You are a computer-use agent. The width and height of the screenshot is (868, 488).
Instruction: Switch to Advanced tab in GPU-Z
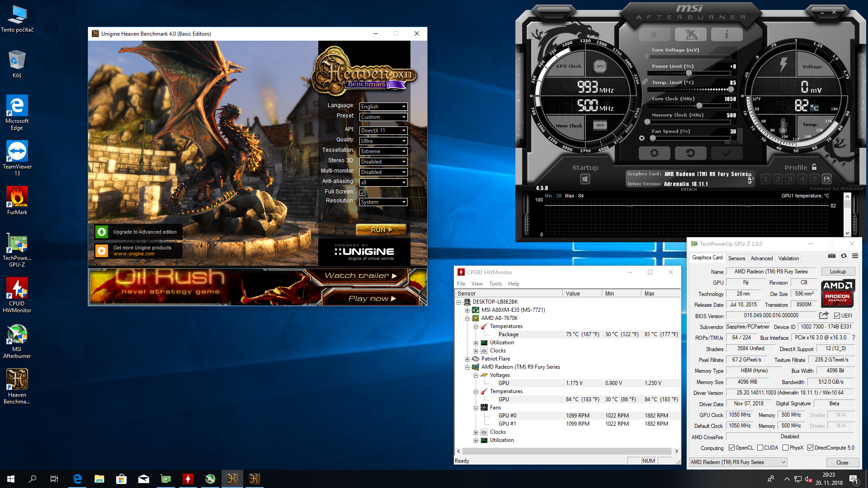[762, 258]
